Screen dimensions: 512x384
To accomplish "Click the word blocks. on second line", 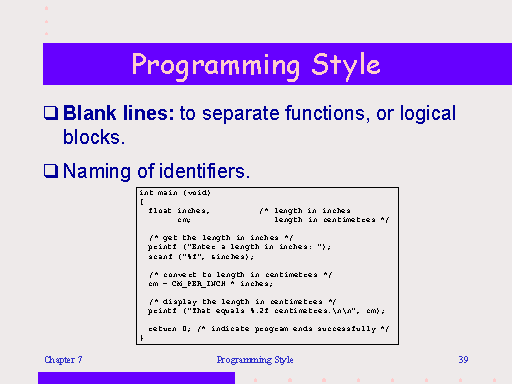I will (94, 137).
